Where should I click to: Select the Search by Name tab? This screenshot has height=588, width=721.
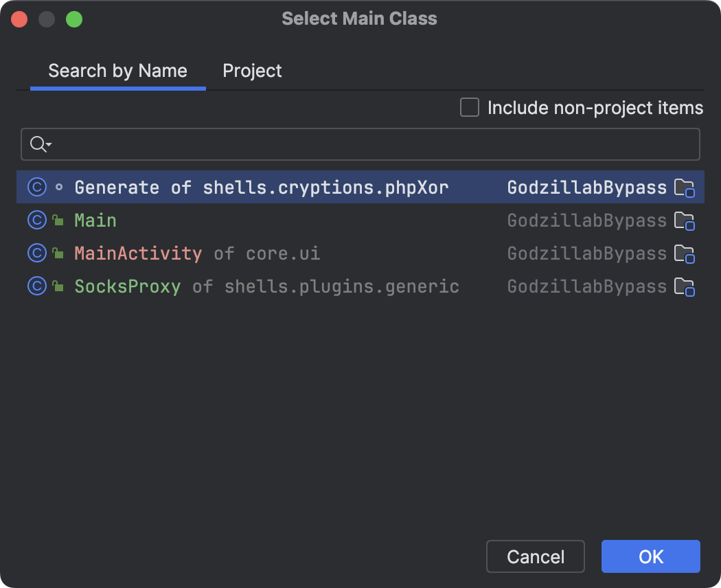[117, 71]
